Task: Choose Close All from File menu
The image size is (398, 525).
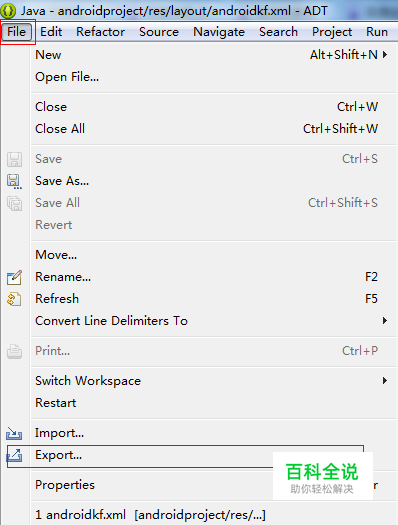Action: [x=214, y=129]
